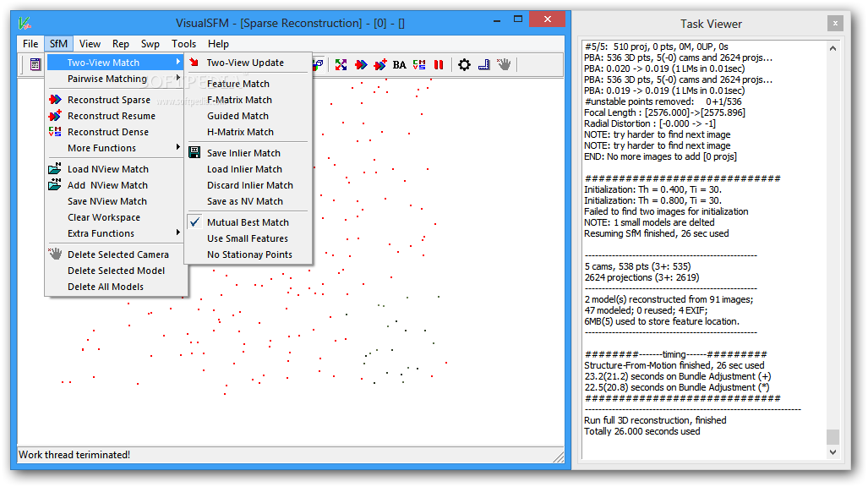This screenshot has height=487, width=868.
Task: Click the arrows icon beside Reconstruct Sparse
Action: point(55,100)
